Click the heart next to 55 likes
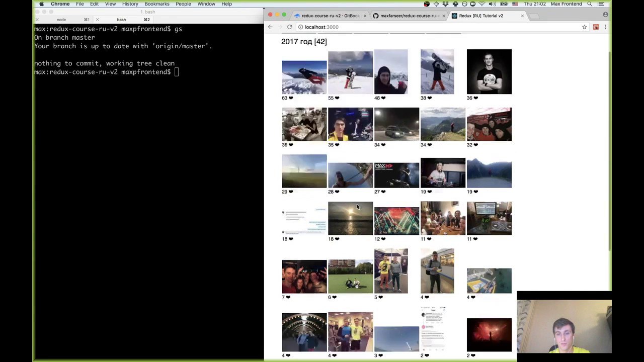Screen dimensions: 644x362 tap(337, 98)
